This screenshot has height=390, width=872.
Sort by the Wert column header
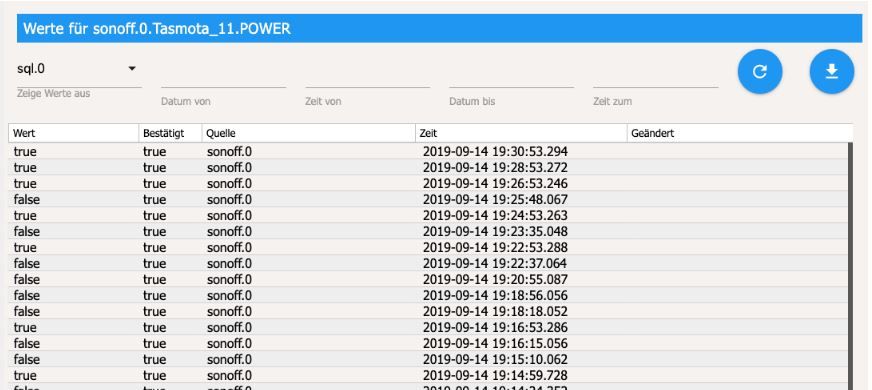click(73, 134)
